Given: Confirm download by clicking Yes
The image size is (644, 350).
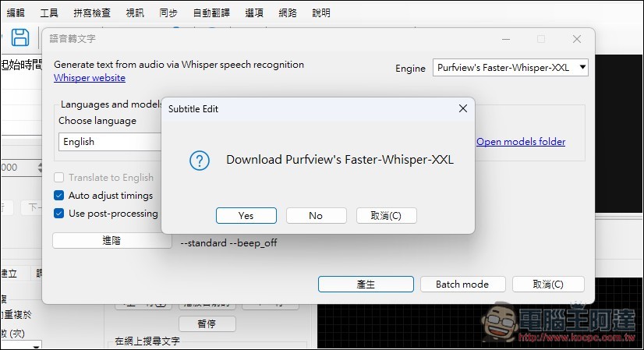Looking at the screenshot, I should 246,216.
